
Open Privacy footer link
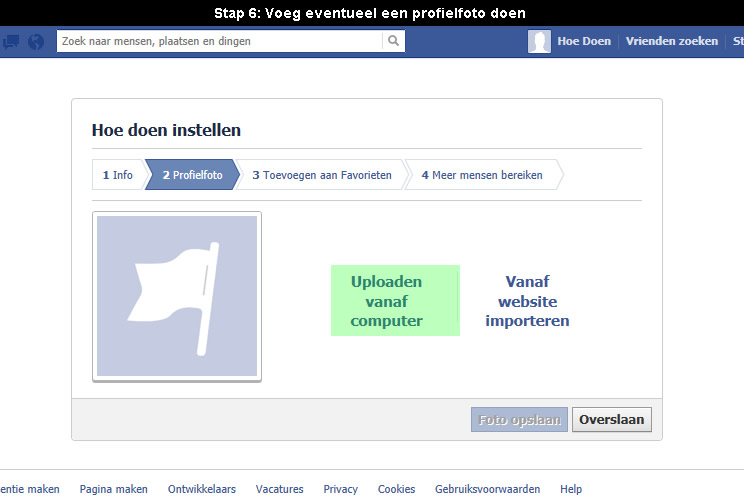340,489
